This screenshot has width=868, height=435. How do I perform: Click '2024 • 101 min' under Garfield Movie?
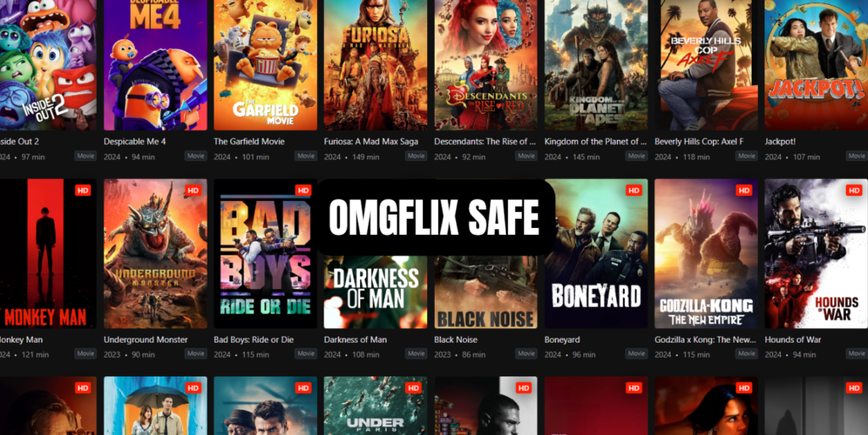point(242,157)
